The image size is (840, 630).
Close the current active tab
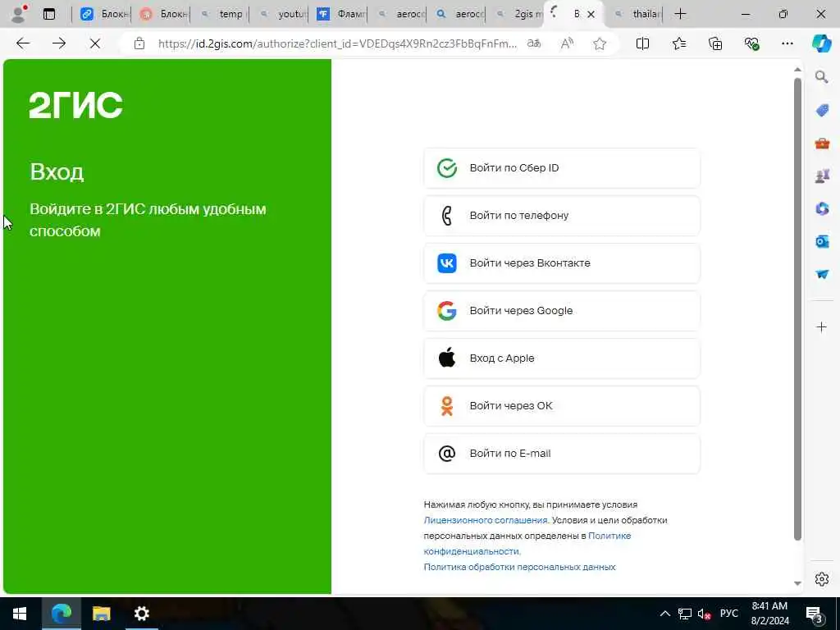tap(591, 15)
